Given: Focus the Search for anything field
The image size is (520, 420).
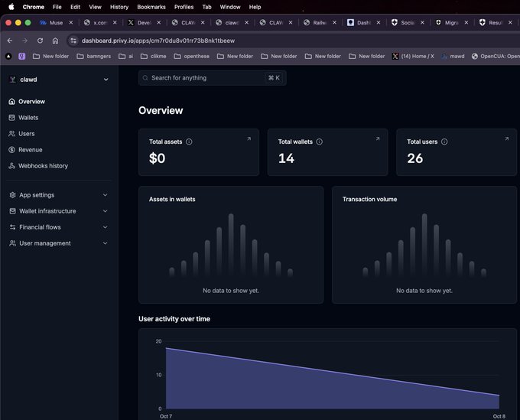Looking at the screenshot, I should coord(213,78).
